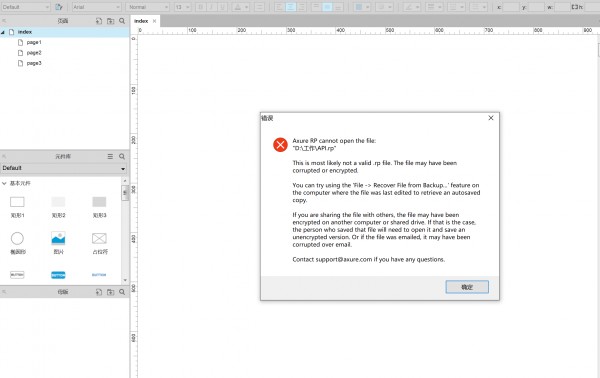Open the line width dropdown

point(434,7)
